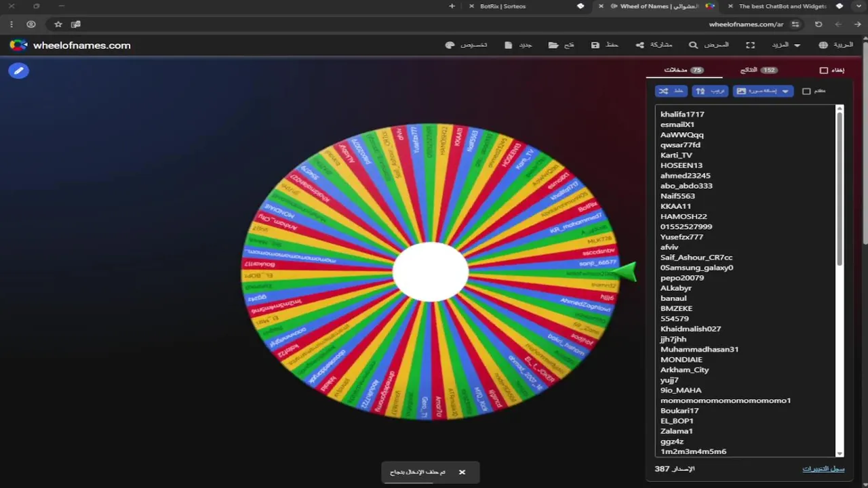View site information in the address bar
This screenshot has height=488, width=868.
coord(795,24)
